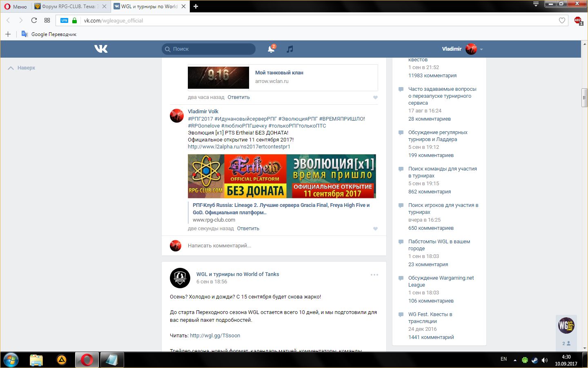Open the volume tray speaker icon

[544, 360]
